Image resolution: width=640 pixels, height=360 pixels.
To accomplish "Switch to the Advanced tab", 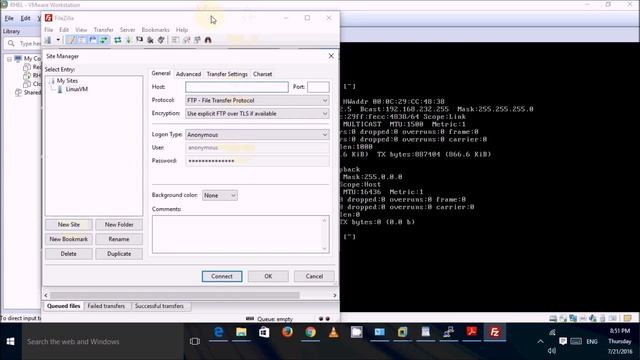I will point(188,74).
